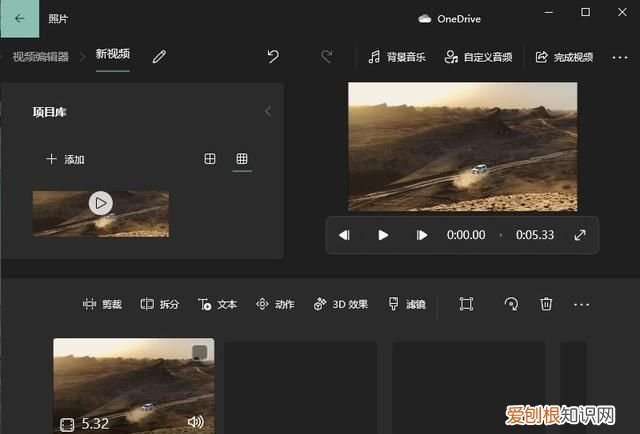The image size is (640, 434).
Task: Click 添加 to add media
Action: coord(65,159)
